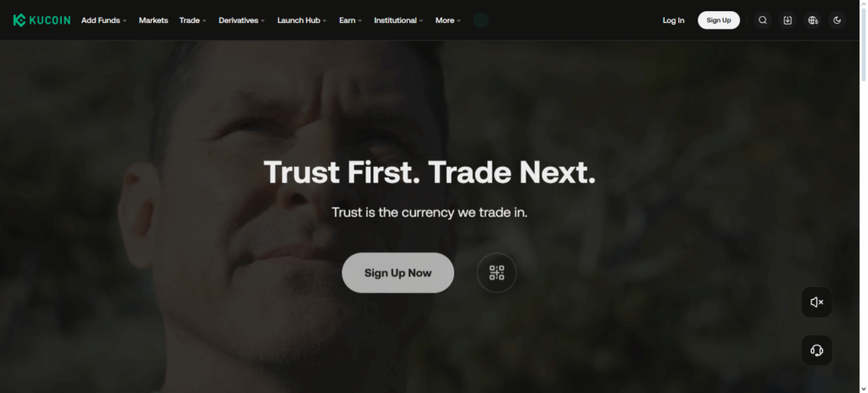Open the Derivatives dropdown
Viewport: 868px width, 393px height.
click(242, 20)
